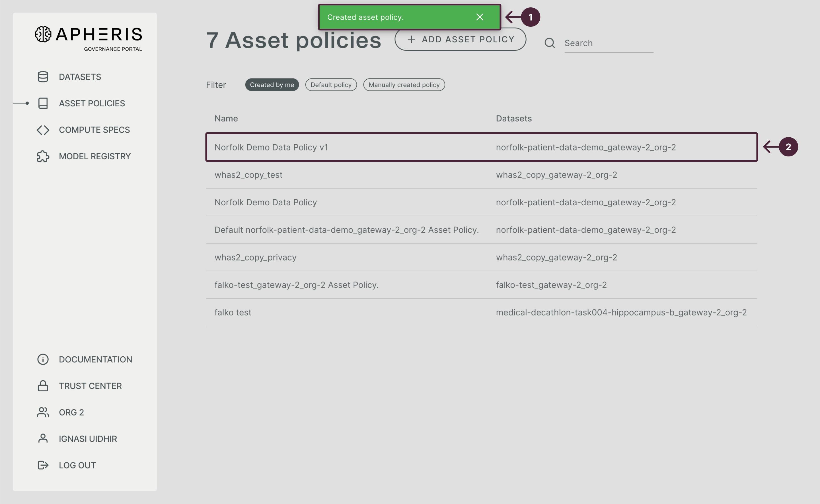The image size is (820, 504).
Task: Toggle the Created by me filter
Action: coord(272,85)
